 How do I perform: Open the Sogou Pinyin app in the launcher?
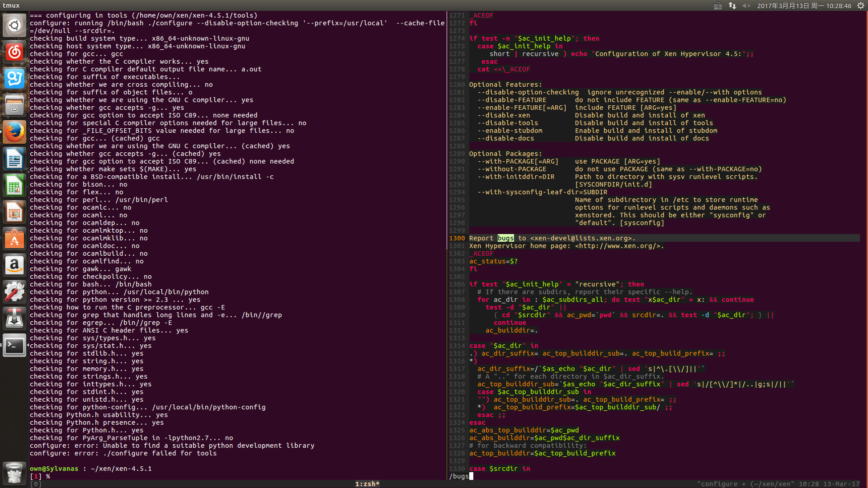coord(14,79)
